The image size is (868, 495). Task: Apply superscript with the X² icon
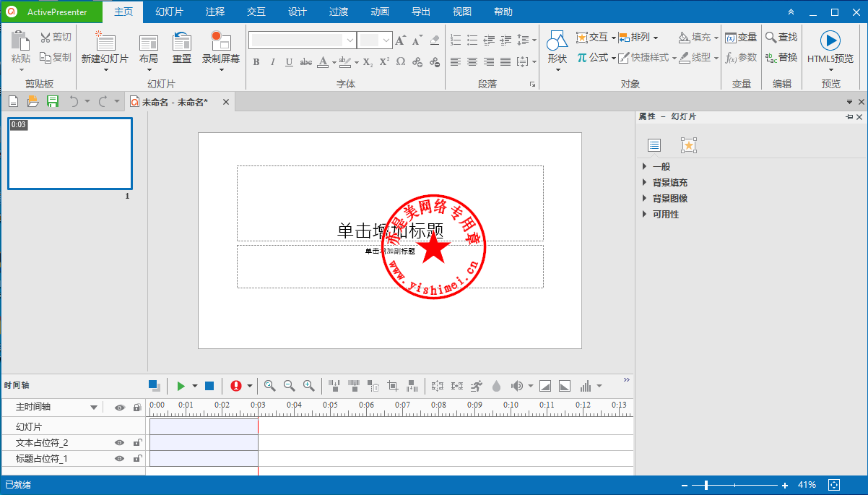coord(384,62)
